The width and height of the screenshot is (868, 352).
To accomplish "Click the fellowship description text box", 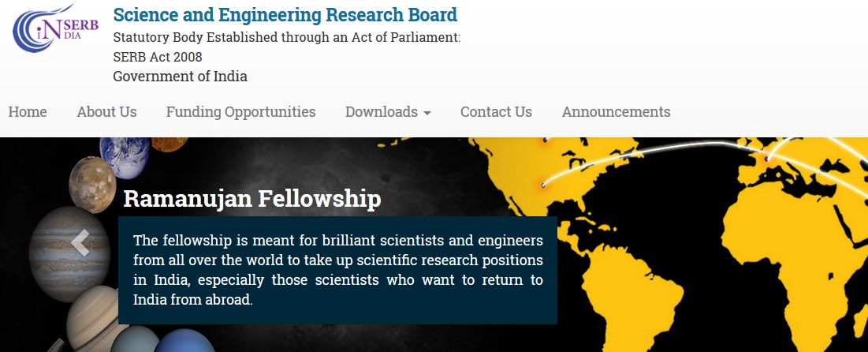I will [x=337, y=270].
